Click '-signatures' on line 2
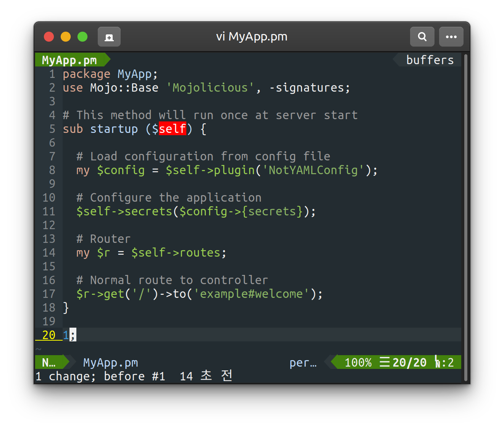 [x=307, y=87]
